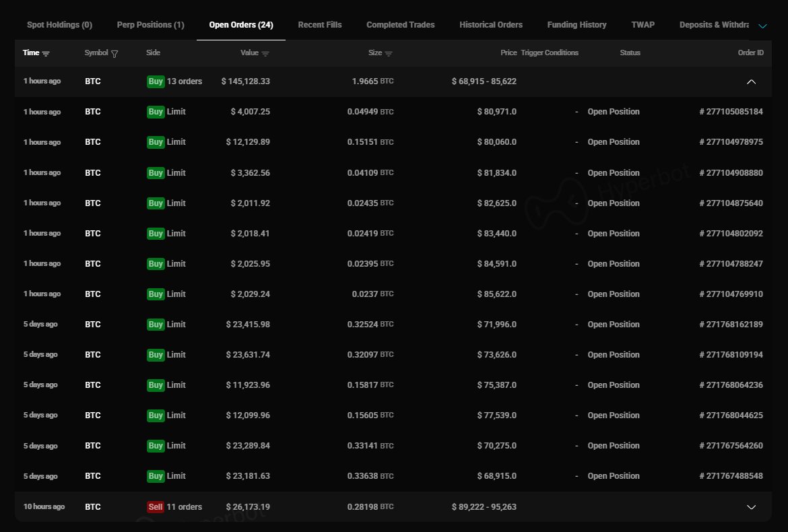The width and height of the screenshot is (788, 532).
Task: Click the sort icon beside the Size column
Action: [x=389, y=53]
